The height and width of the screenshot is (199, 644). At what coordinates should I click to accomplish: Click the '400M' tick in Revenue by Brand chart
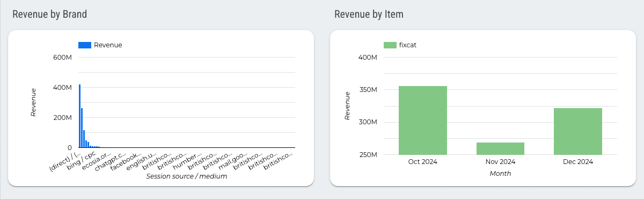pyautogui.click(x=62, y=87)
